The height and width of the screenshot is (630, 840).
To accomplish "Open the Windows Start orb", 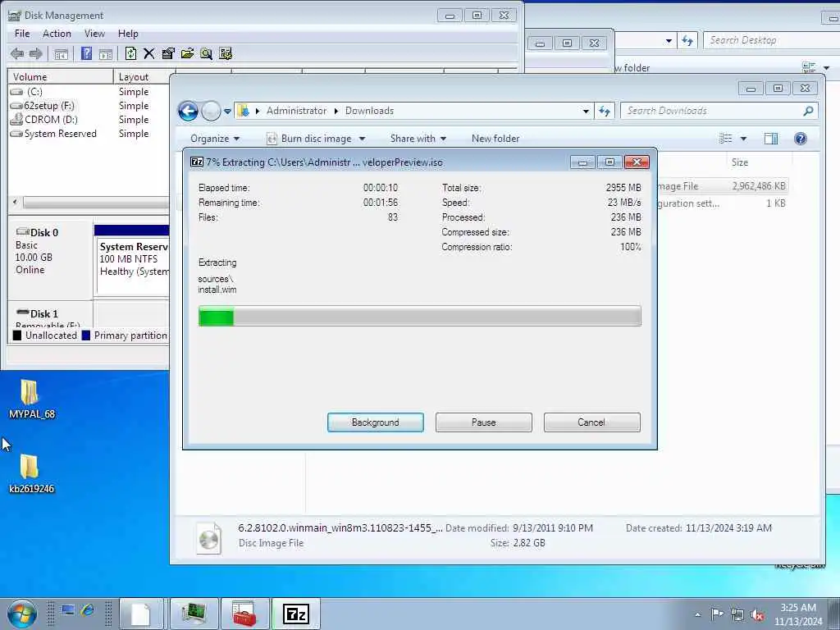I will (x=22, y=614).
